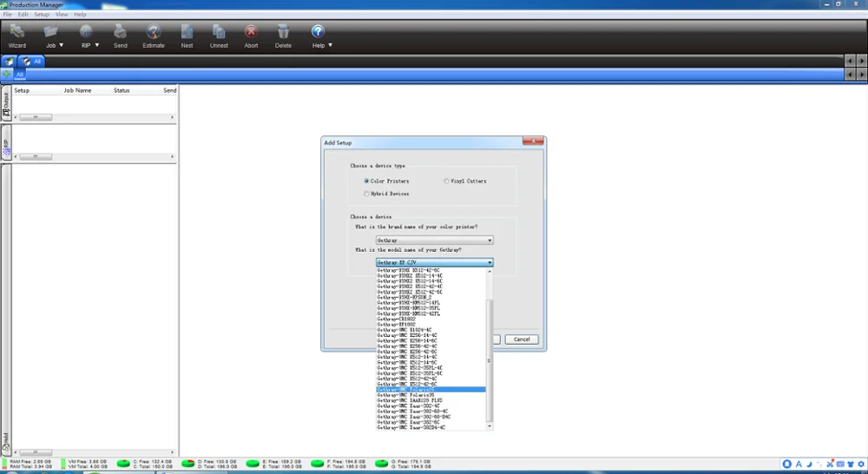Collapse the model name dropdown arrow
The image size is (868, 474).
tap(490, 262)
